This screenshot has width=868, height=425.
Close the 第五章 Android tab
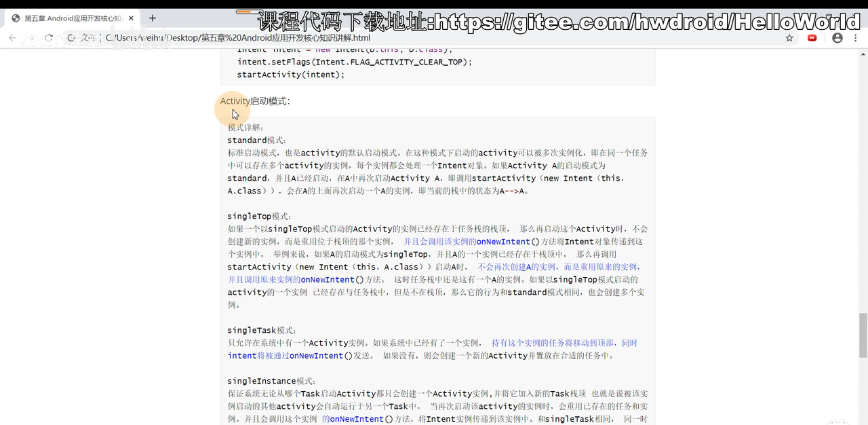point(131,18)
